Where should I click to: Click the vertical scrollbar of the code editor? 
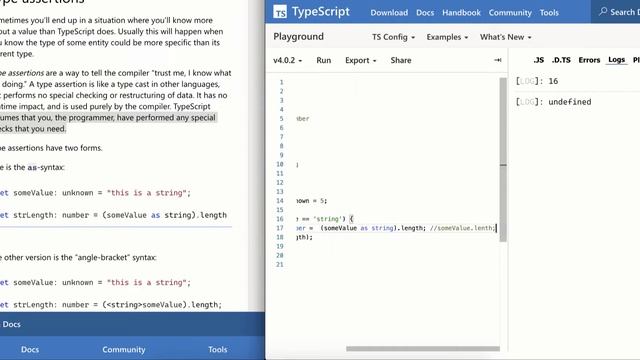point(503,159)
